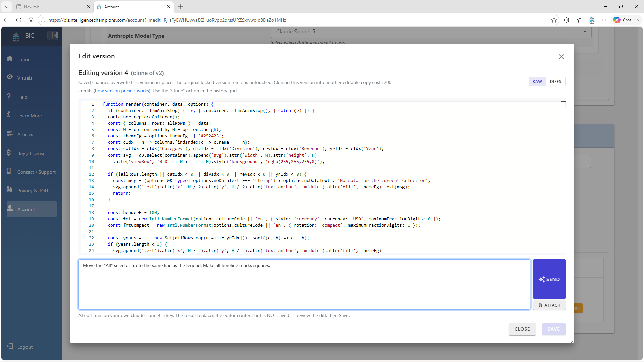Click the browser home icon
Image resolution: width=644 pixels, height=362 pixels.
31,20
